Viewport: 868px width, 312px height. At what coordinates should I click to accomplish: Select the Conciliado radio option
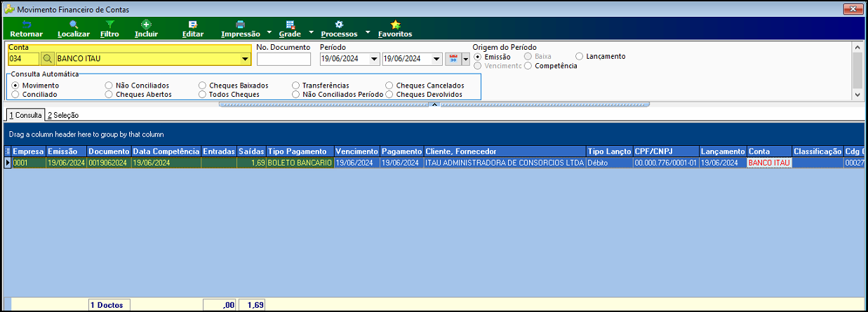[15, 94]
